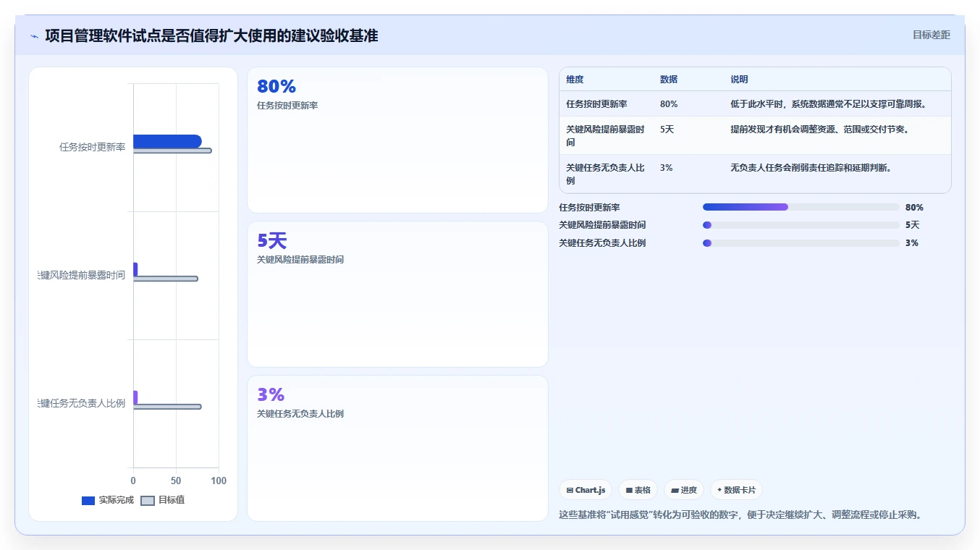Click the 5天 value beside progress bar
The width and height of the screenshot is (980, 550).
click(912, 225)
